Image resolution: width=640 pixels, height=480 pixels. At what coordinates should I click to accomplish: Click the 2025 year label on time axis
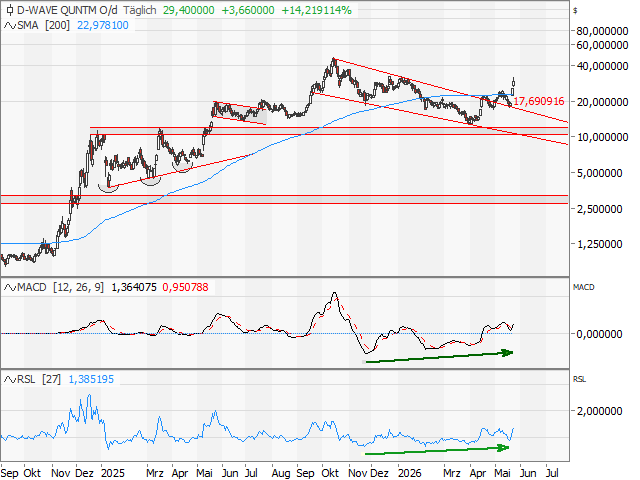pos(113,473)
